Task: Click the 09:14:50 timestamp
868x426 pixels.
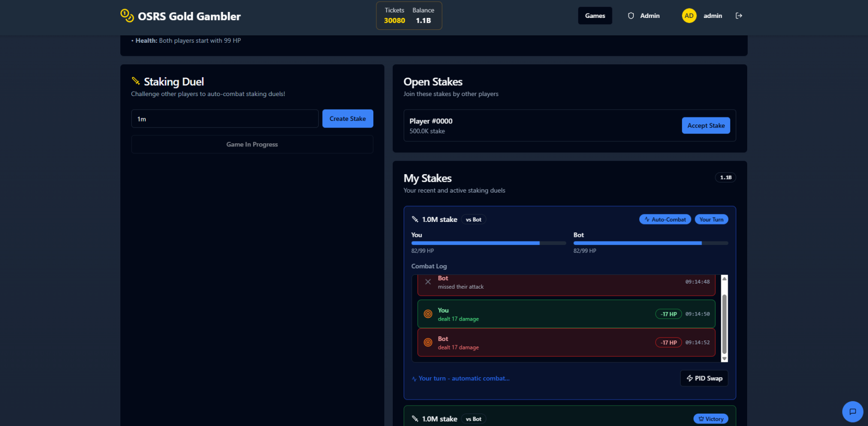Action: click(x=697, y=314)
